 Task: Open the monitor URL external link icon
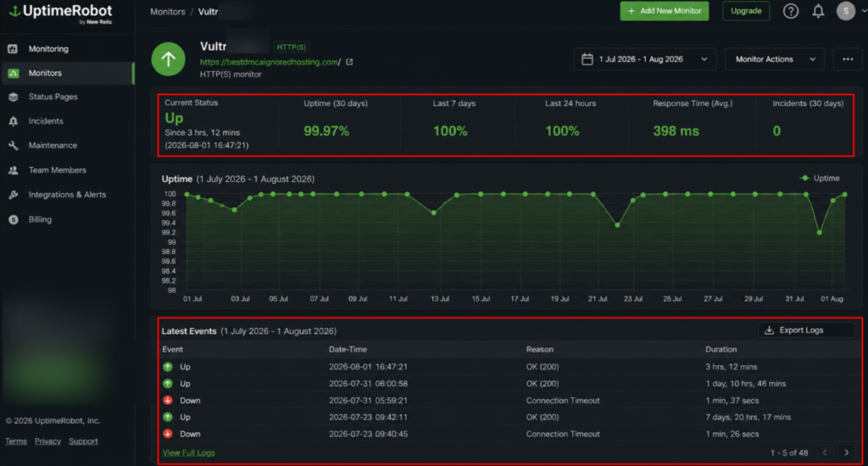pyautogui.click(x=349, y=62)
